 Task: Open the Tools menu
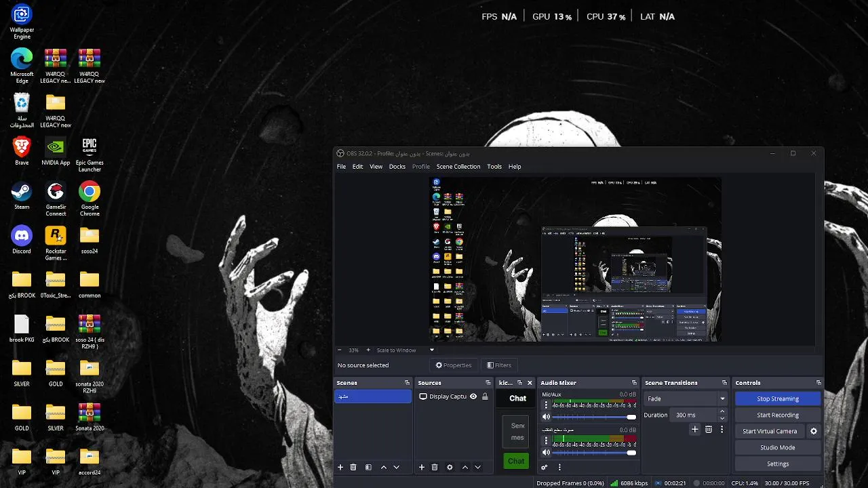494,167
